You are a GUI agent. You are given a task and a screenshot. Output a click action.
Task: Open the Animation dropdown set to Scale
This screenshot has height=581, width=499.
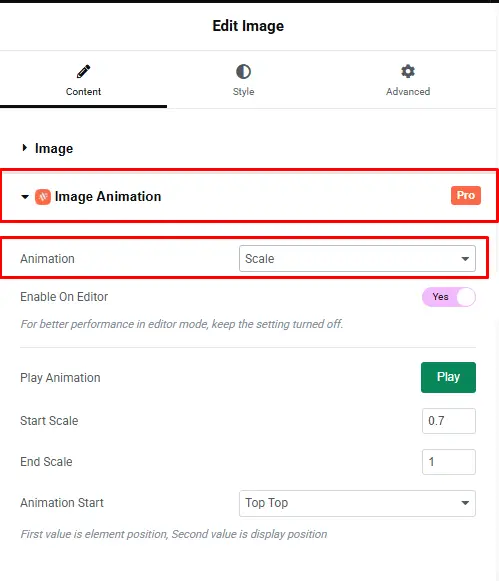tap(357, 259)
